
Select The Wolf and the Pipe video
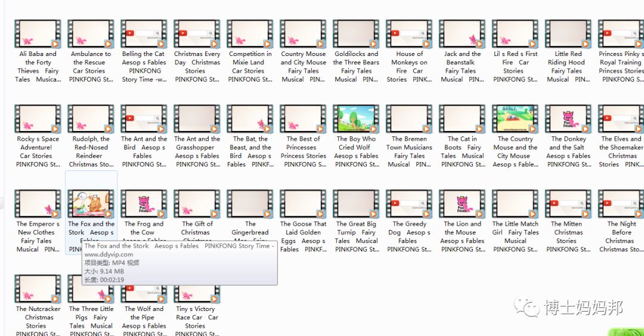point(144,294)
